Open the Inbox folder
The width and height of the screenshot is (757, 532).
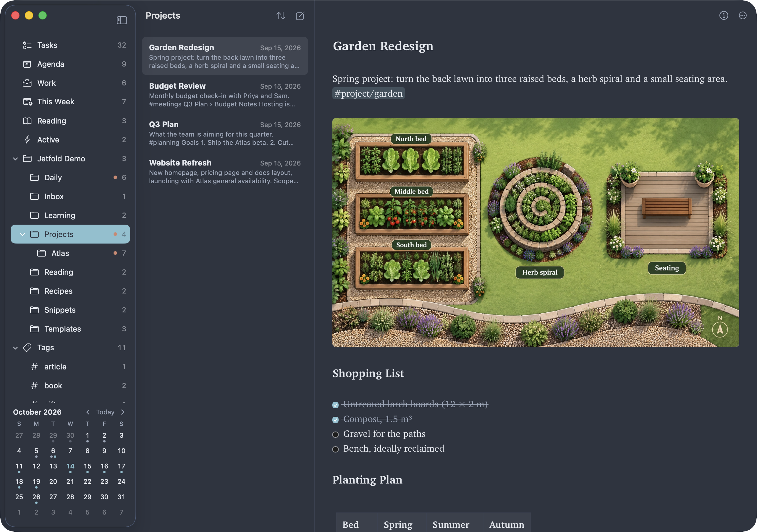[70, 196]
